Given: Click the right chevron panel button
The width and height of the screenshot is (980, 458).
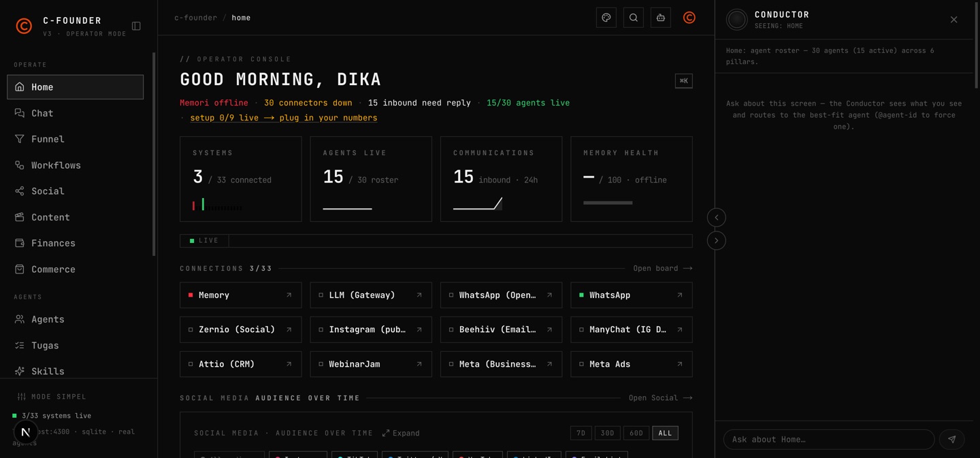Looking at the screenshot, I should (717, 241).
